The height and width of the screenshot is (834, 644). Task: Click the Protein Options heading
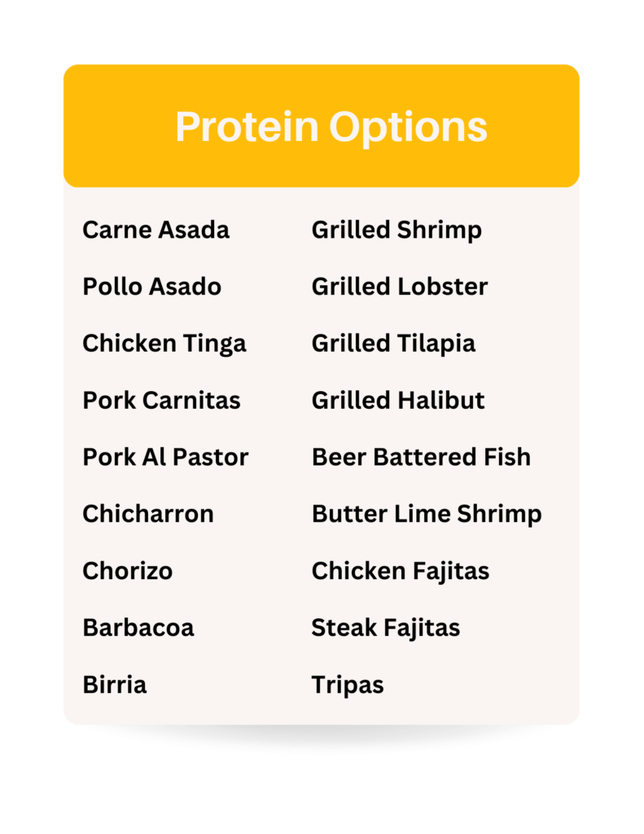(331, 127)
